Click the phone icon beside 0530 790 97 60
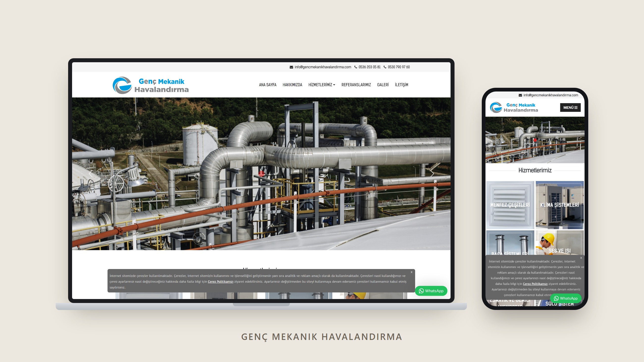 pos(385,67)
